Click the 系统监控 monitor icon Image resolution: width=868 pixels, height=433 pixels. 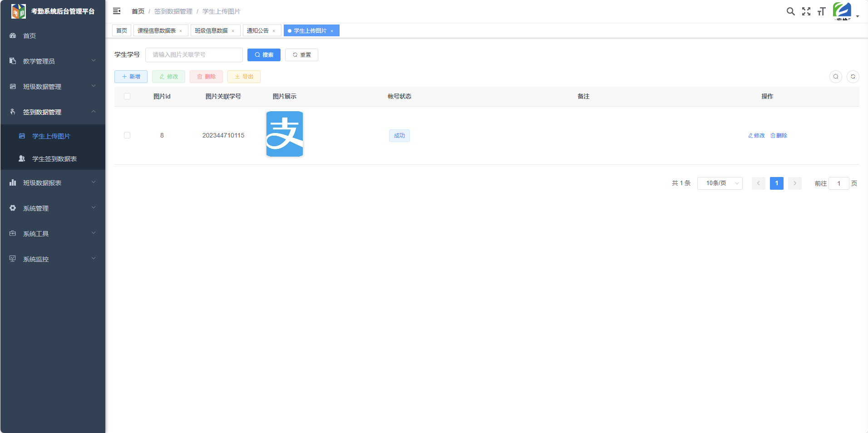[13, 259]
